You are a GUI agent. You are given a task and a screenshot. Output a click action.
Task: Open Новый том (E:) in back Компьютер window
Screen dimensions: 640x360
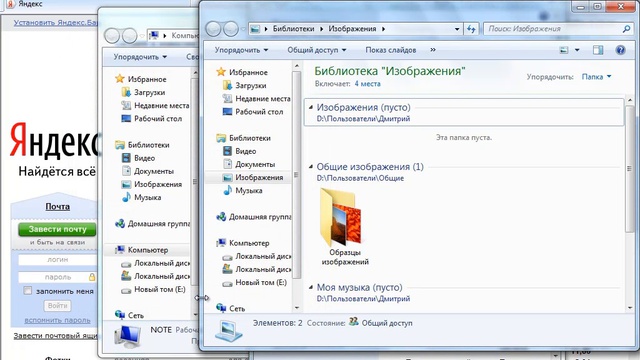(154, 289)
